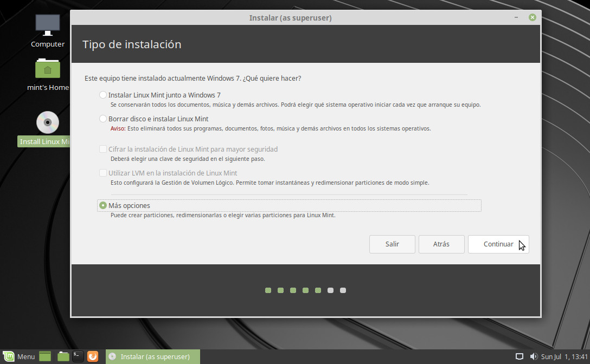Select Instalar Linux Mint junto a Windows 7

(x=103, y=95)
